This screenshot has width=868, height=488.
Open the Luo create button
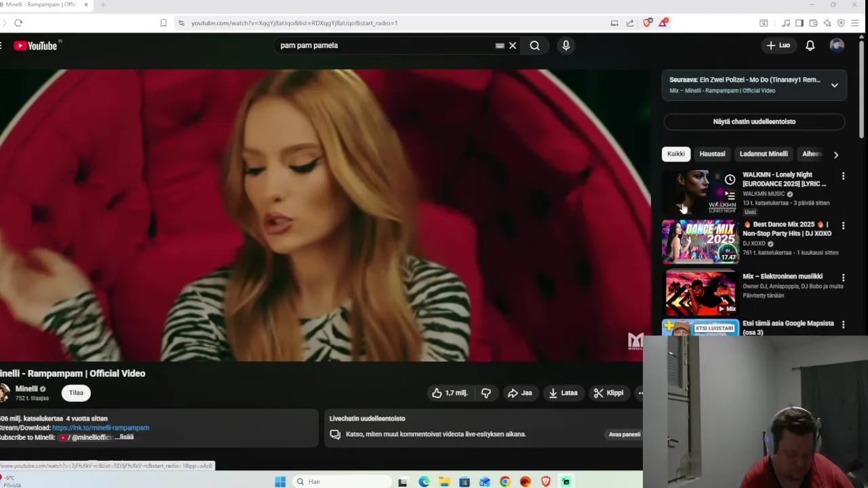778,45
